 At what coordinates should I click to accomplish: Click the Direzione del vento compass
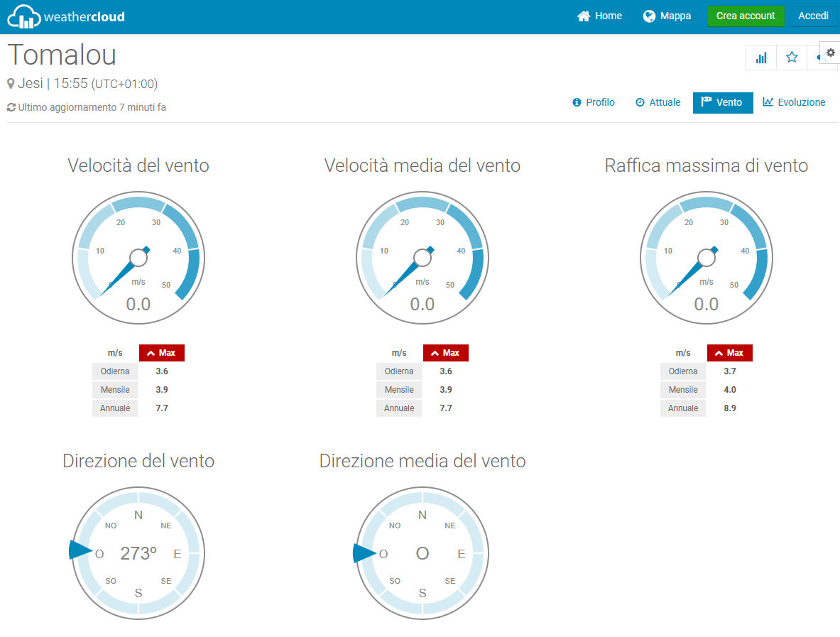tap(138, 552)
